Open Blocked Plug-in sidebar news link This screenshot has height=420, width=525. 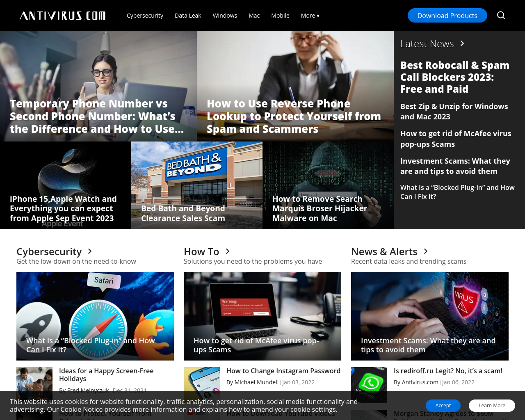tap(457, 192)
